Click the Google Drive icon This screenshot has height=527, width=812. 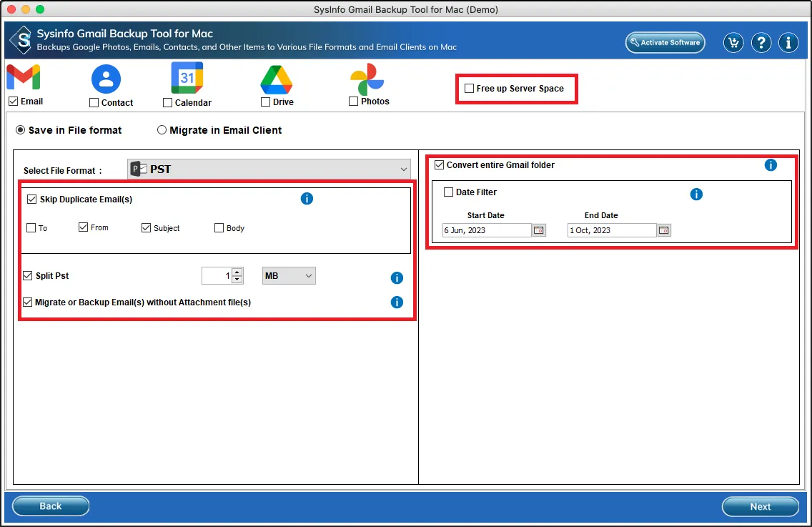tap(277, 79)
